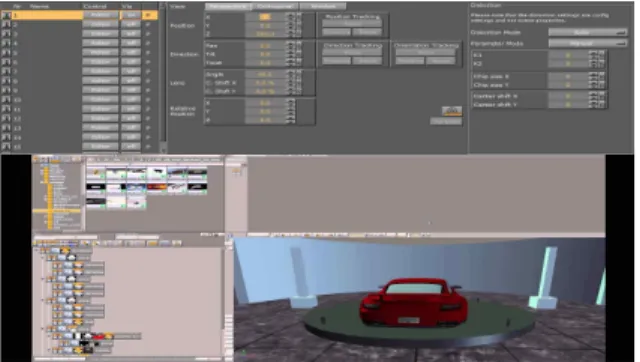Select the highlighted folder in server tree

click(x=57, y=211)
